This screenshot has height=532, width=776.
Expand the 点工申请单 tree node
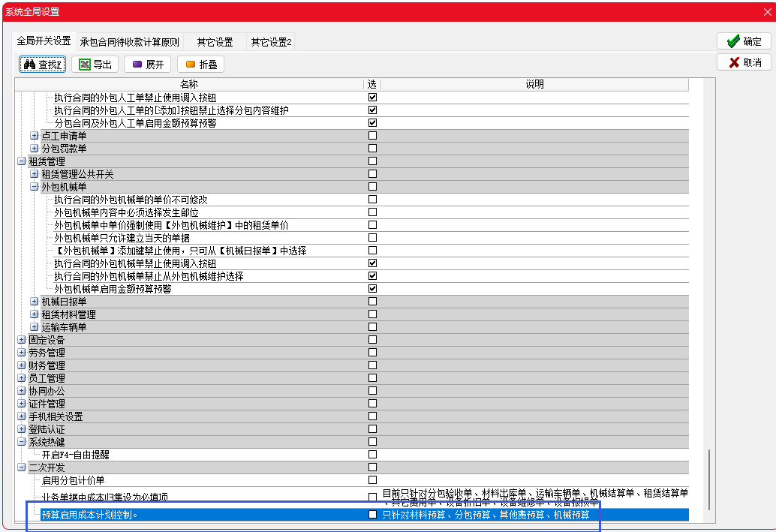pyautogui.click(x=35, y=136)
